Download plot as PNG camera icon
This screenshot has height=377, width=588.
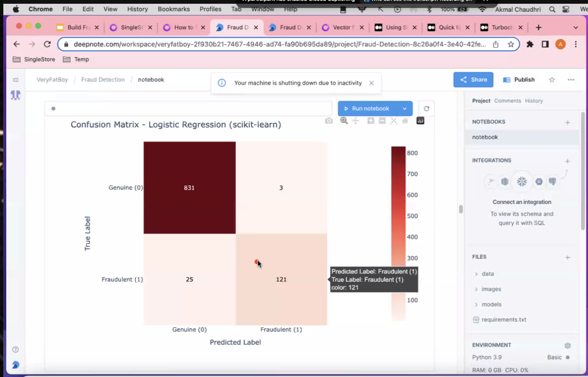tap(329, 121)
